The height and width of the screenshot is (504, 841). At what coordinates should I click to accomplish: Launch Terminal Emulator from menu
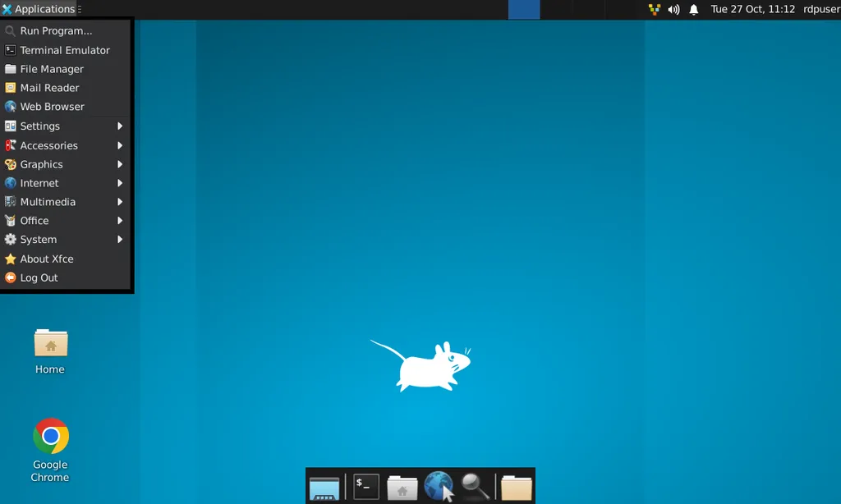click(66, 50)
